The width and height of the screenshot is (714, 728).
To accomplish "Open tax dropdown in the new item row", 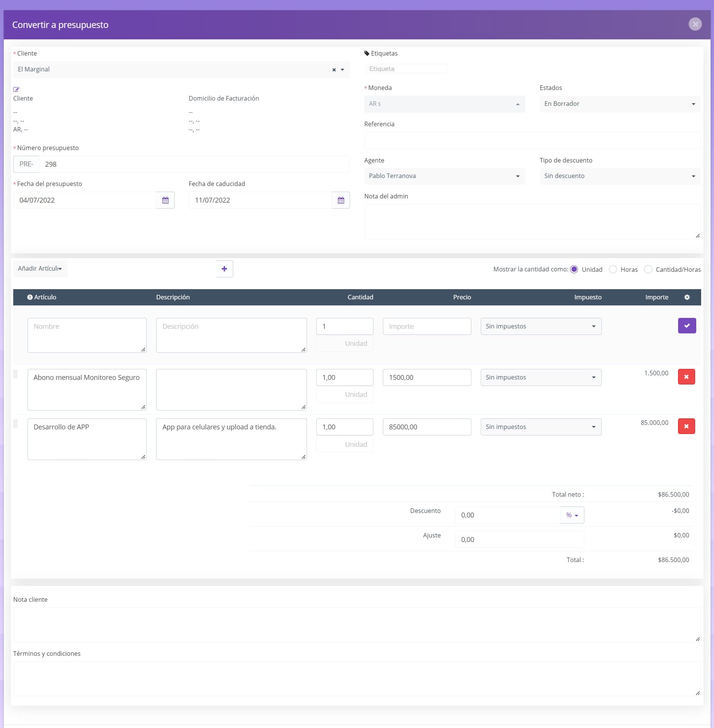I will [541, 326].
